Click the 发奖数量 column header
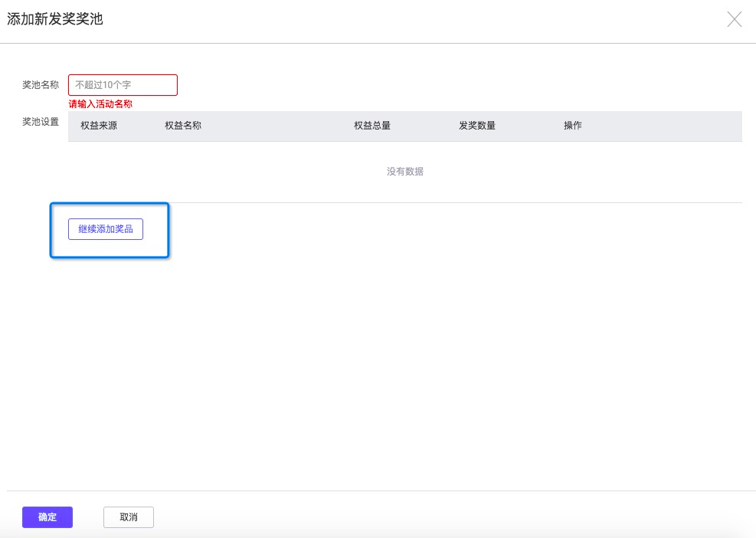This screenshot has height=538, width=756. [477, 126]
